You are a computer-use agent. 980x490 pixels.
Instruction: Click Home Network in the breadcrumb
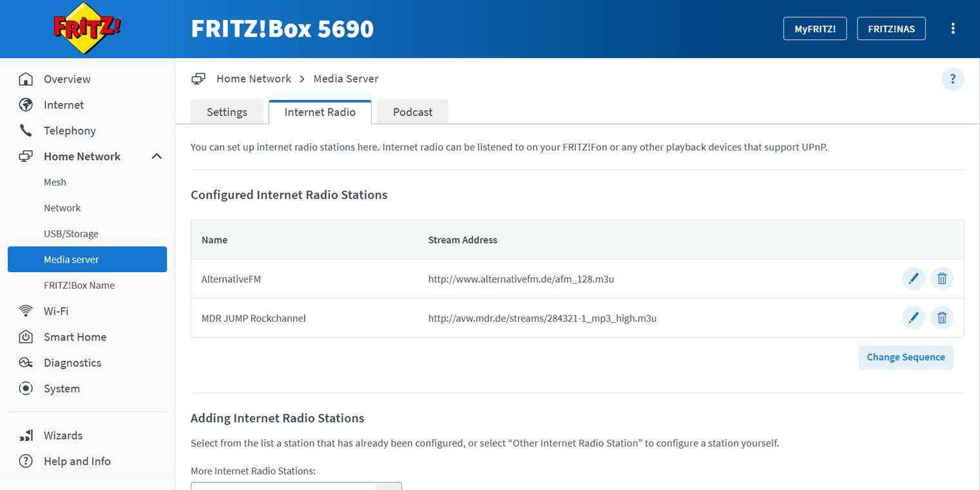coord(254,79)
